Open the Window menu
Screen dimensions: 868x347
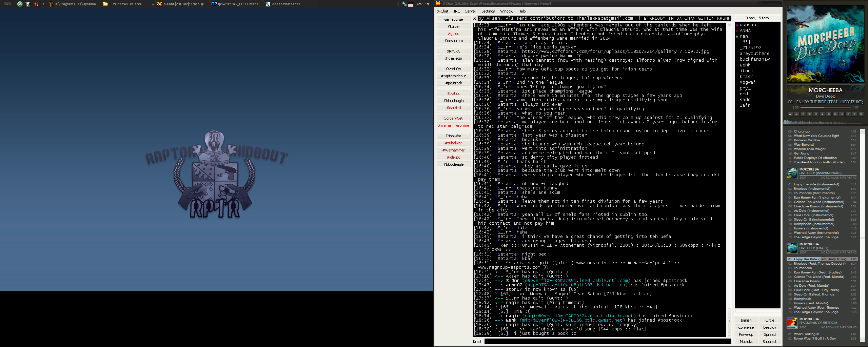point(507,11)
